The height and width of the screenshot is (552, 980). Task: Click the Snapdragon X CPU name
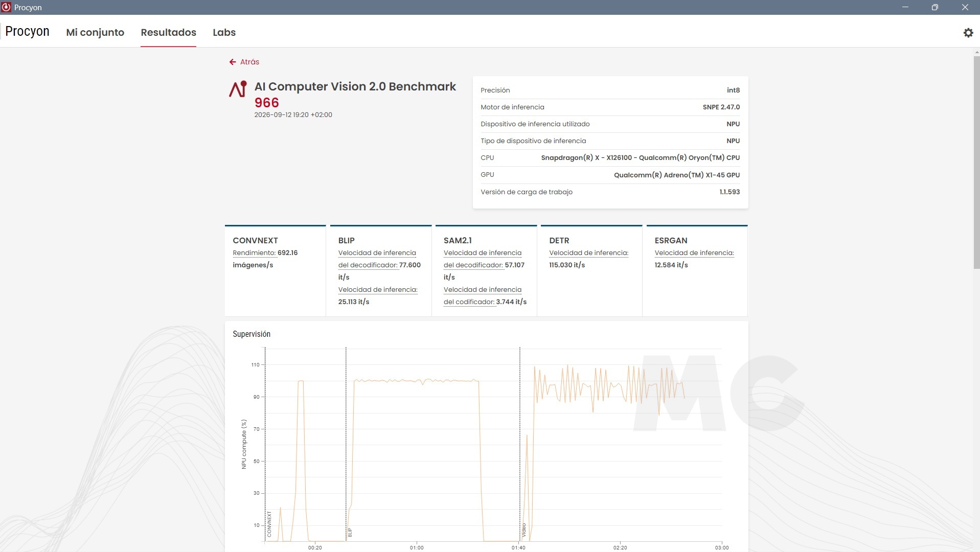(641, 158)
